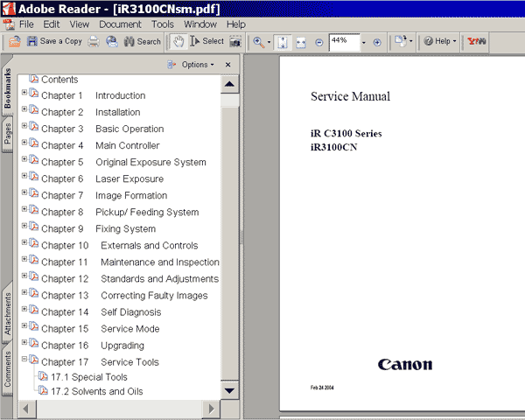This screenshot has width=525, height=420.
Task: Close the bookmarks panel with X
Action: click(228, 64)
